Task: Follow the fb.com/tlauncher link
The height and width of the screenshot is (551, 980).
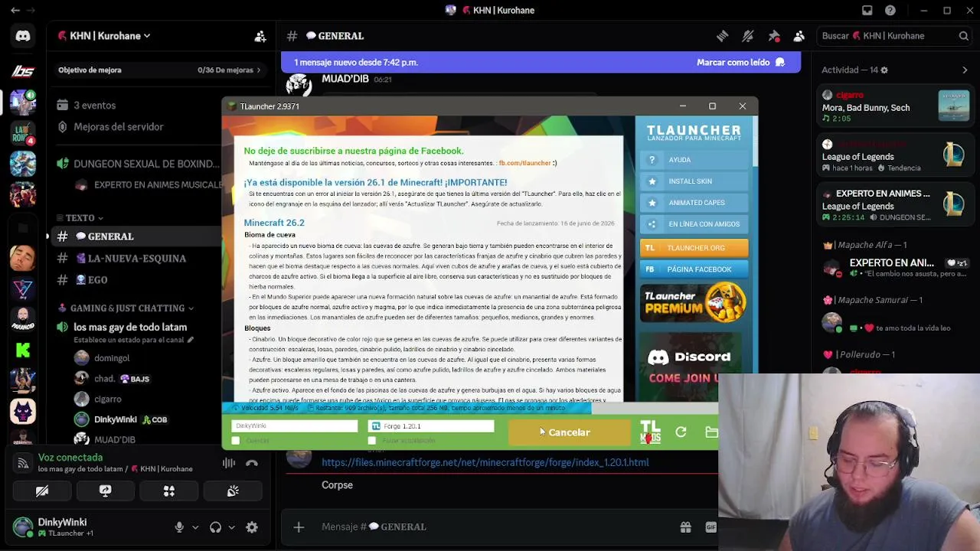Action: coord(525,163)
